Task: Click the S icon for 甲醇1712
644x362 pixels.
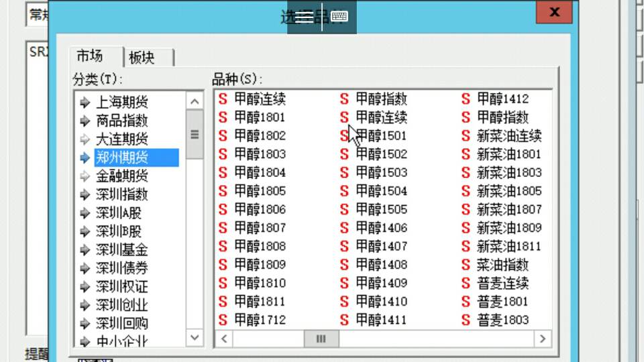Action: [x=223, y=320]
